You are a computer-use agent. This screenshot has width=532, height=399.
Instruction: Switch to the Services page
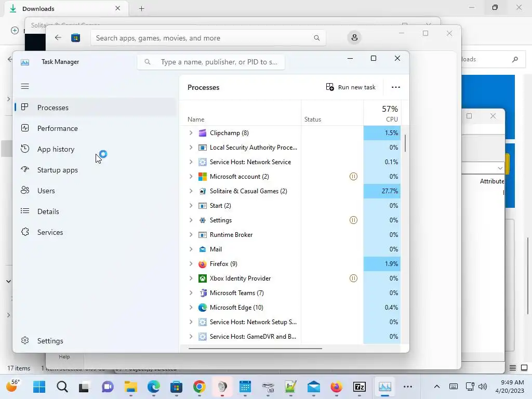[x=95, y=232]
